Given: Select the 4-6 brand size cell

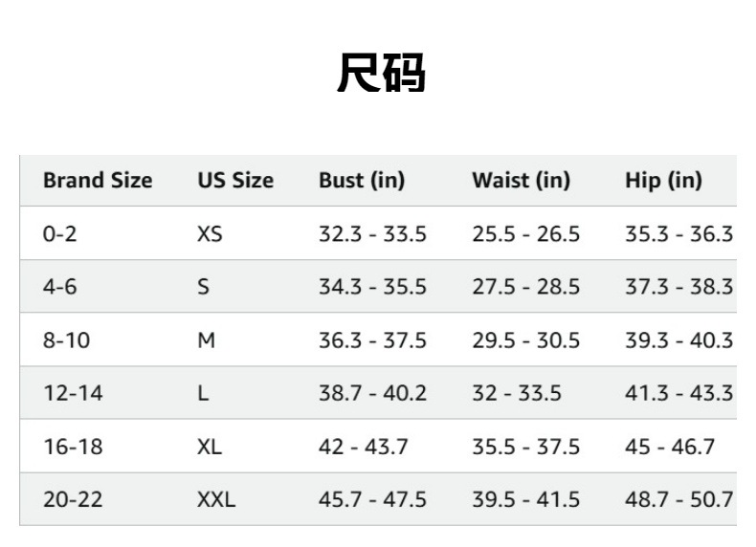Looking at the screenshot, I should (x=59, y=287).
